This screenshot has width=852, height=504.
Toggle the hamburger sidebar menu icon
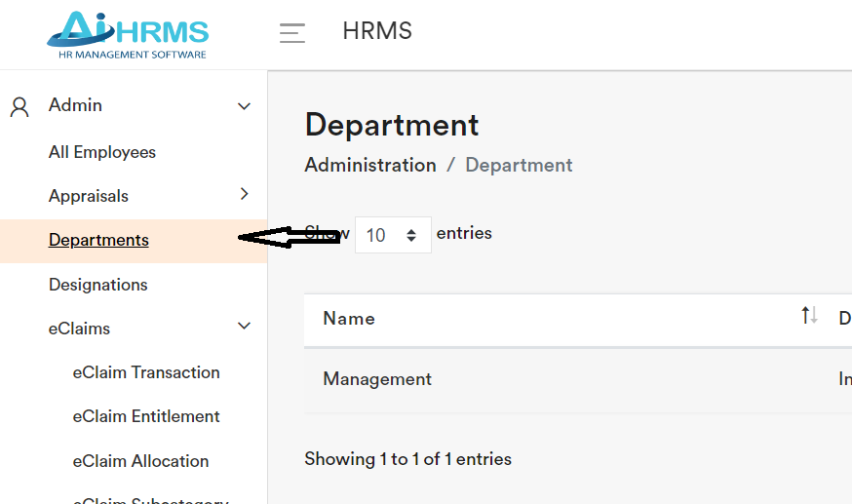(x=292, y=33)
